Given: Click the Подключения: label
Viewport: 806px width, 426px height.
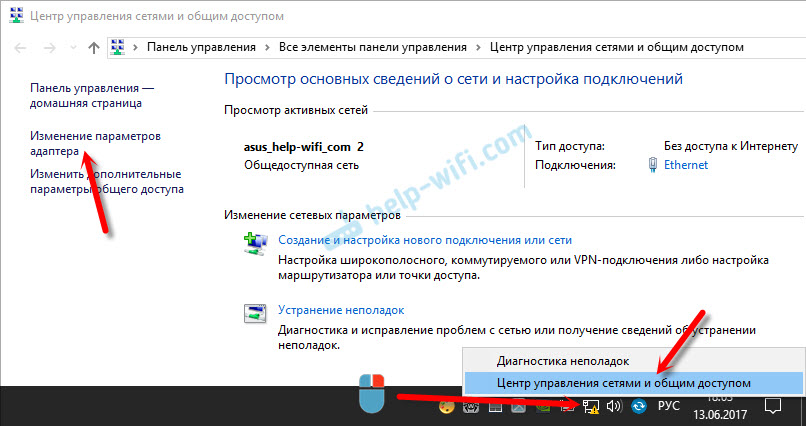Looking at the screenshot, I should (x=575, y=165).
